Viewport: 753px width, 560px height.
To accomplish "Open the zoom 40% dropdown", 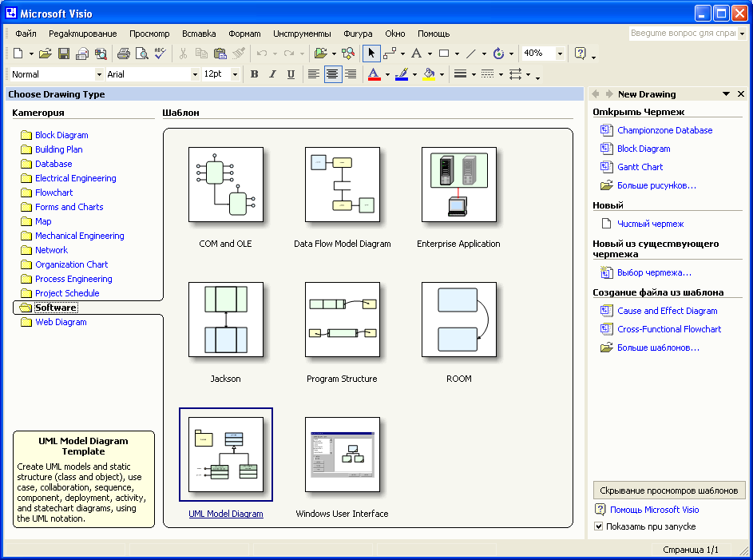I will pos(560,54).
